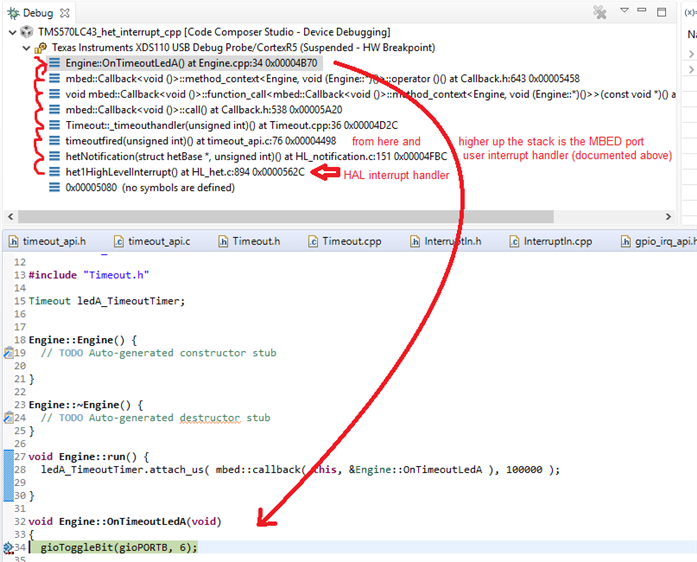The width and height of the screenshot is (697, 562).
Task: Click the TODO task marker on line 19
Action: tap(8, 352)
